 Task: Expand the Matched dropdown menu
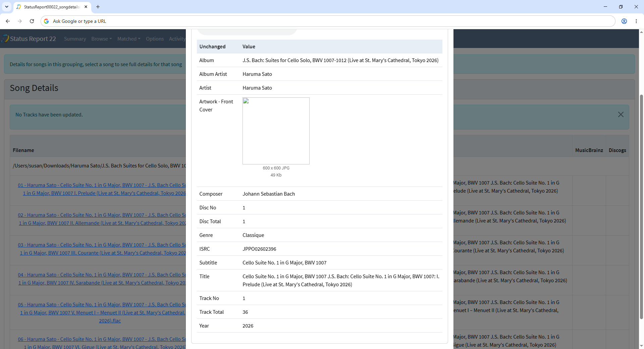coord(129,39)
